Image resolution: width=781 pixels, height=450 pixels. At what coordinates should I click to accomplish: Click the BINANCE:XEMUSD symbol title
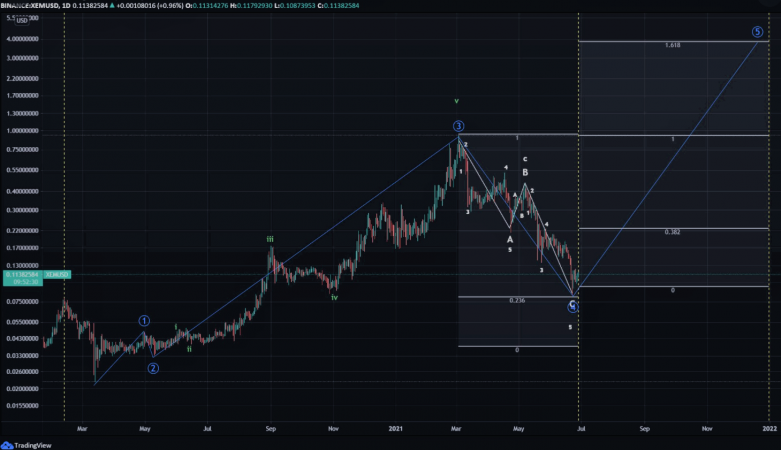tap(34, 6)
